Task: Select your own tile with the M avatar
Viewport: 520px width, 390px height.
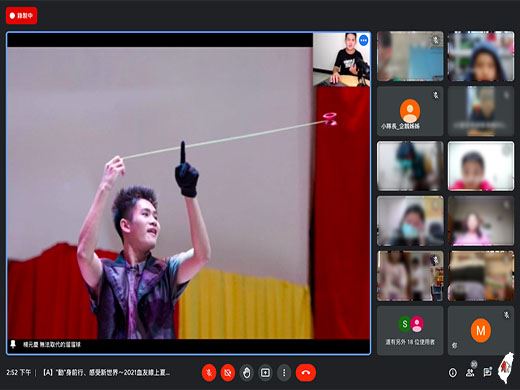Action: 481,331
